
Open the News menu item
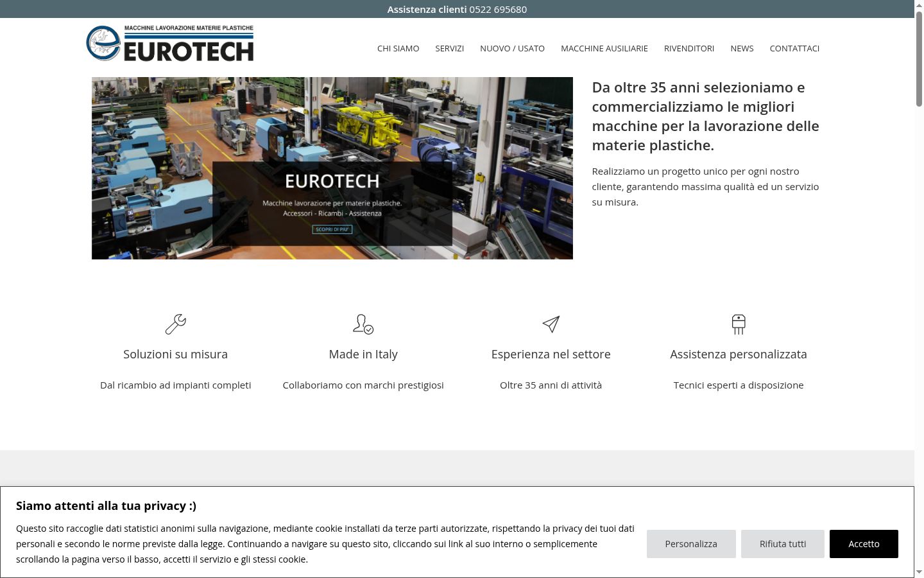[x=742, y=48]
